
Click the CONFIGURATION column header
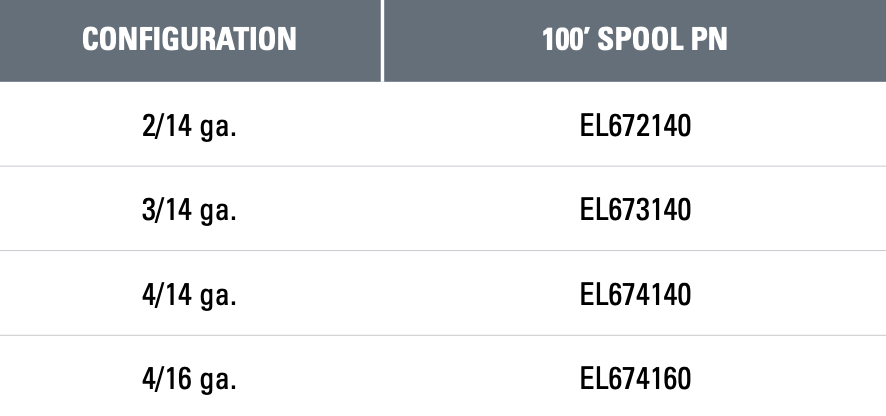pos(189,40)
